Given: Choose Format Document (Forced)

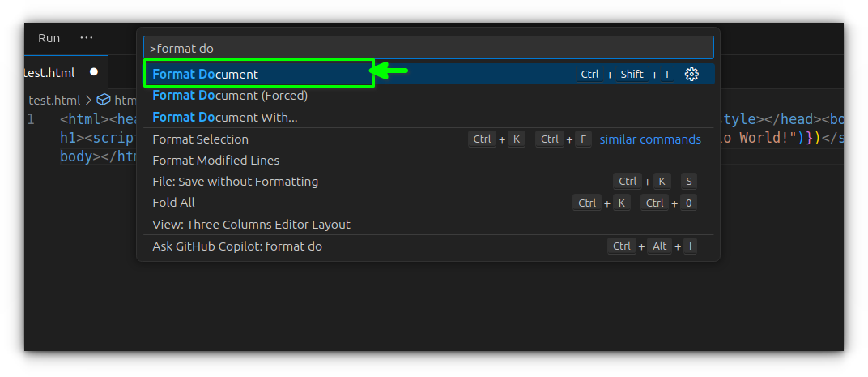Looking at the screenshot, I should 230,96.
